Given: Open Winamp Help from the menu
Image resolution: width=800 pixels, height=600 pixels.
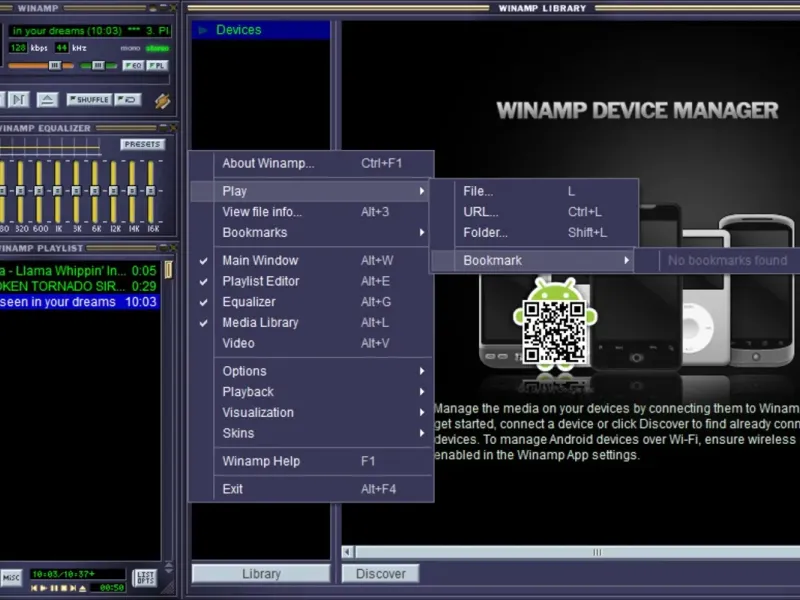Looking at the screenshot, I should pos(312,461).
